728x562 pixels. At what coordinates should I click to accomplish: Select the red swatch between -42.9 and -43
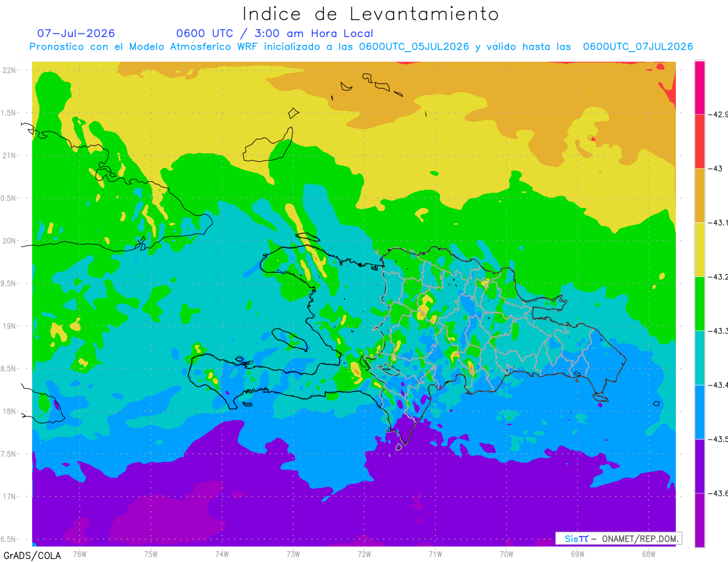pyautogui.click(x=699, y=141)
